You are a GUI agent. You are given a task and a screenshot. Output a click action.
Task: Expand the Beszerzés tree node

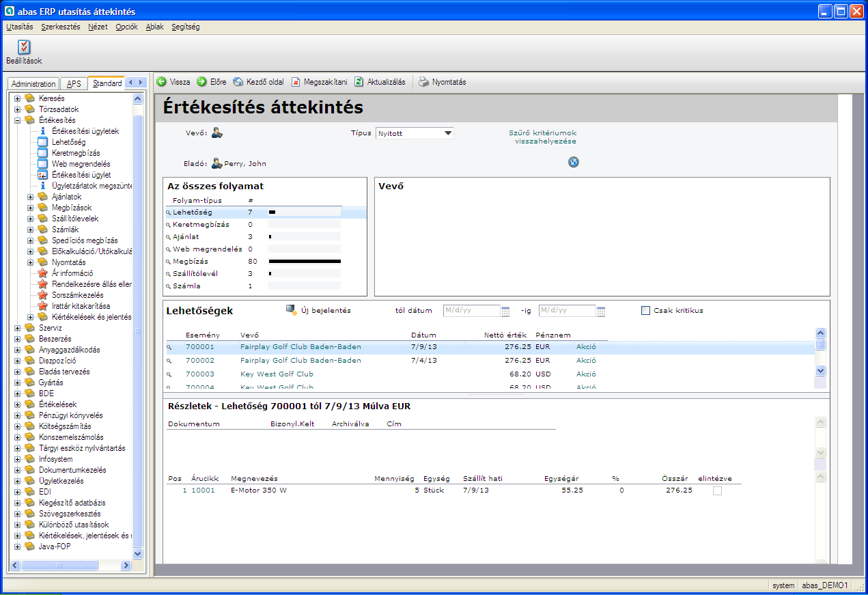[17, 339]
